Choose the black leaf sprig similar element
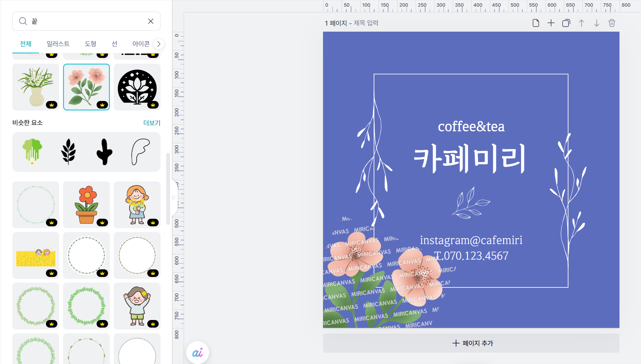The image size is (641, 364). click(68, 152)
